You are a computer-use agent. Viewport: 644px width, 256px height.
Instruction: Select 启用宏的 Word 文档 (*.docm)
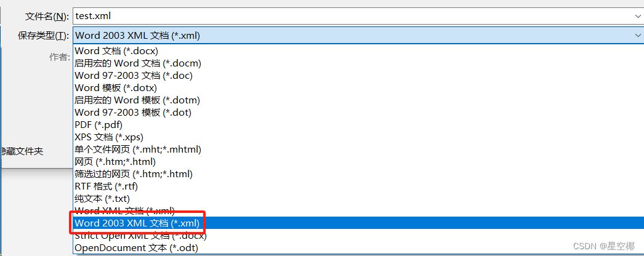[x=358, y=63]
